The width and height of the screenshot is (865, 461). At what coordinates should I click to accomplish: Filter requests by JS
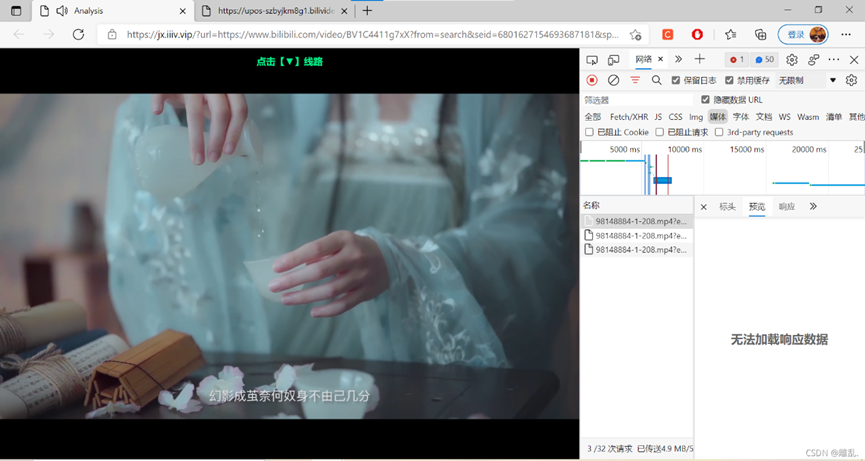(658, 117)
